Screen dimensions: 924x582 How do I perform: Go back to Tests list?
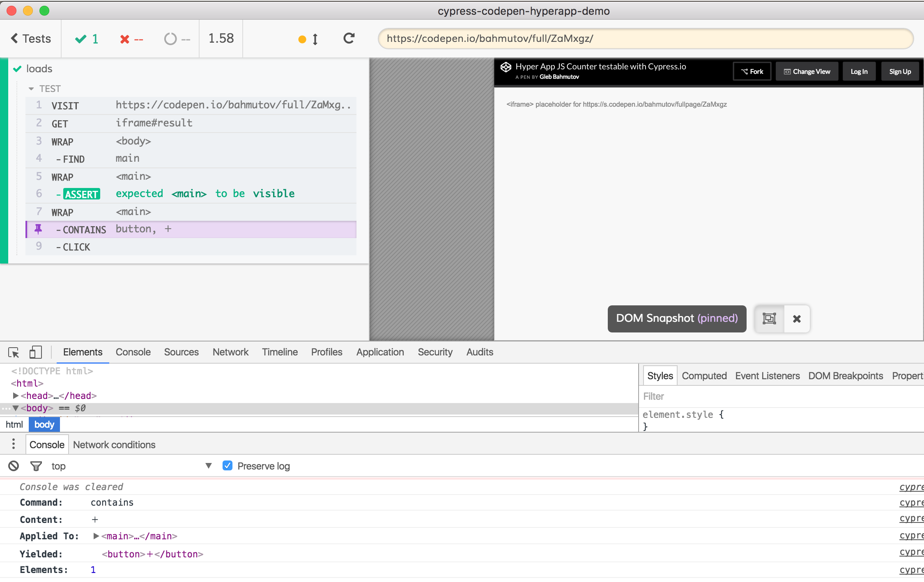pos(31,39)
